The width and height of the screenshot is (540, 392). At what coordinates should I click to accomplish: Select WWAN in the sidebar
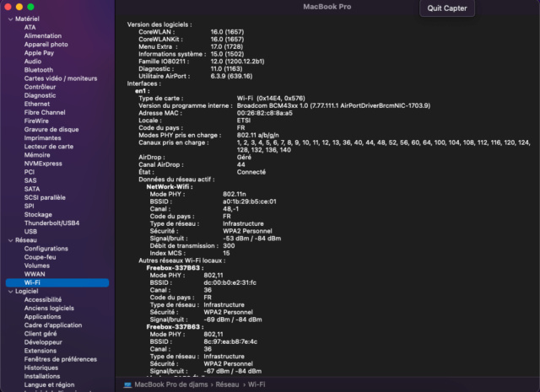coord(35,274)
